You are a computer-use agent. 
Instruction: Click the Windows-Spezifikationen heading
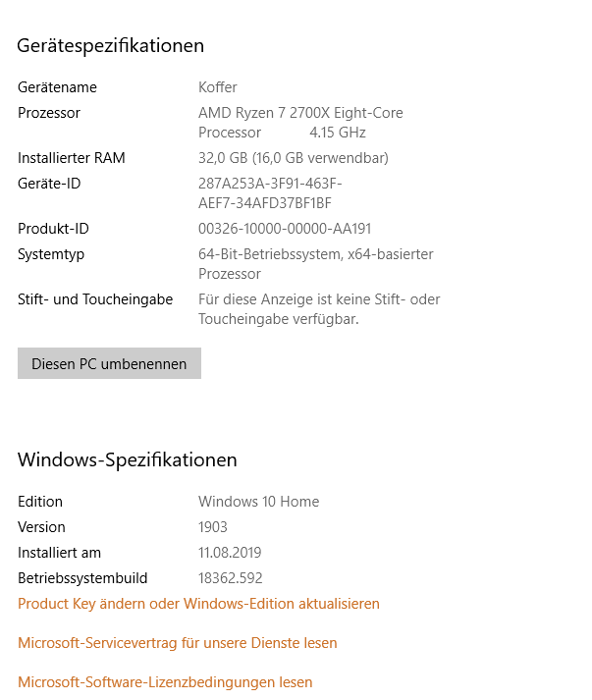(x=128, y=460)
